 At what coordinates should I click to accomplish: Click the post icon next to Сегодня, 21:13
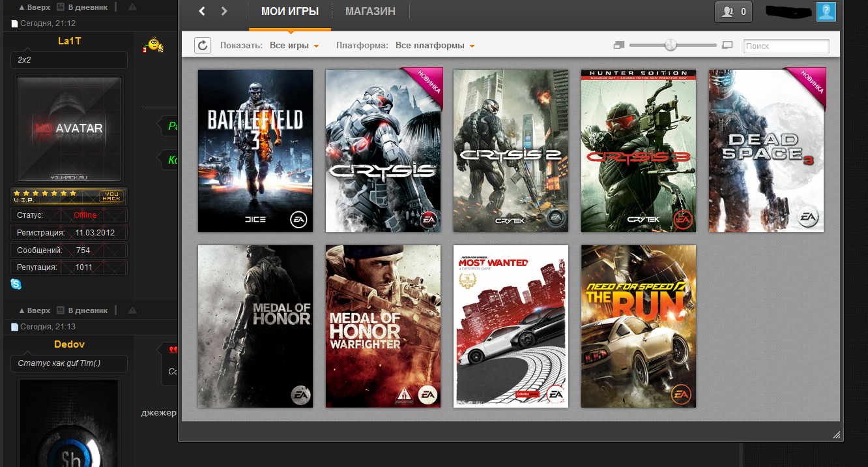tap(14, 327)
